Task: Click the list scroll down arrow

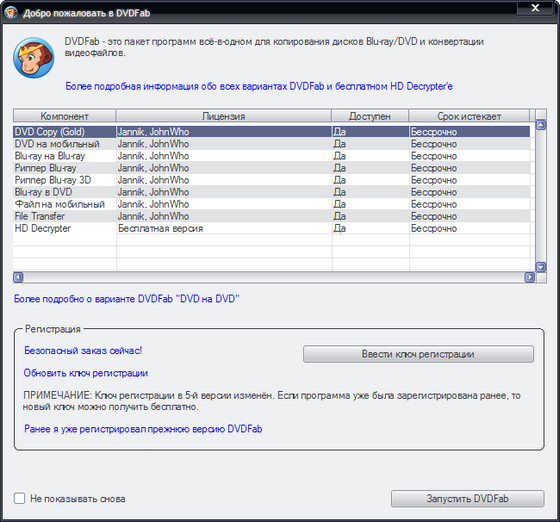Action: [x=541, y=267]
